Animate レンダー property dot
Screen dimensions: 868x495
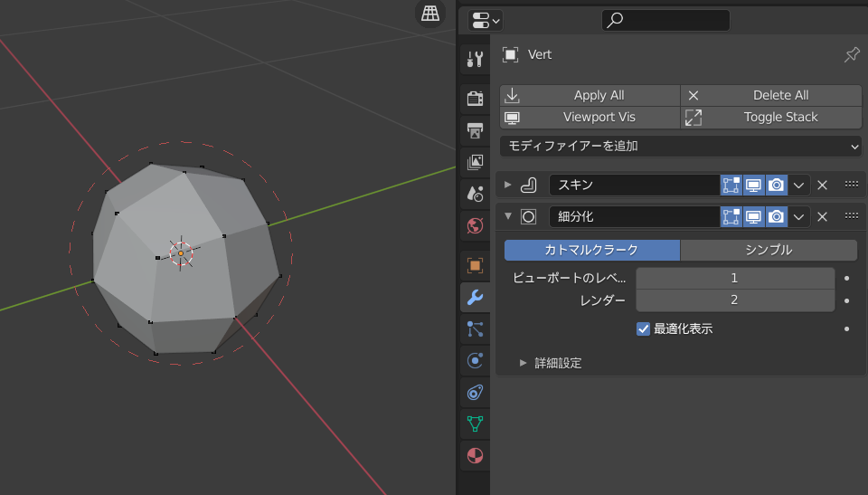tap(846, 300)
